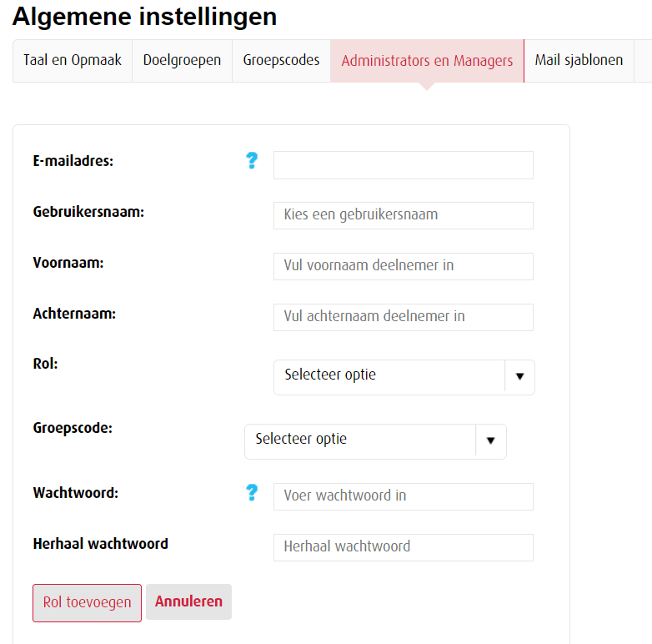Go to the Groepscodes tab
This screenshot has height=644, width=652.
tap(281, 60)
